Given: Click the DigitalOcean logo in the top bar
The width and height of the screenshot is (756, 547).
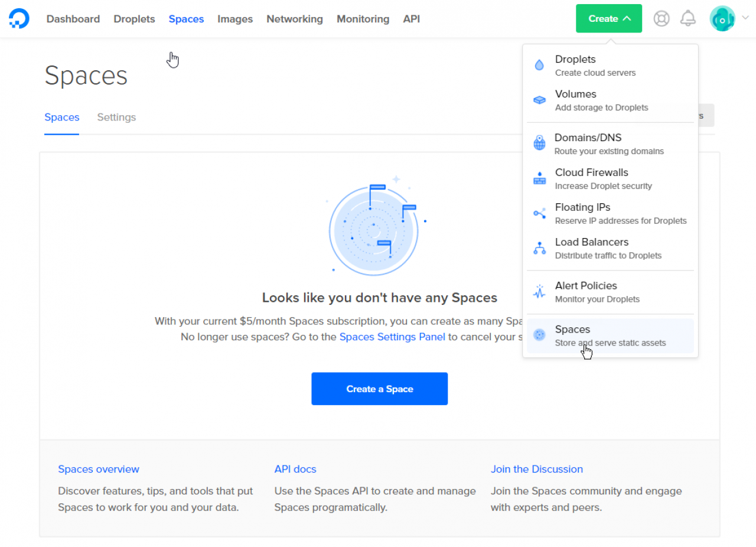Looking at the screenshot, I should (x=19, y=18).
